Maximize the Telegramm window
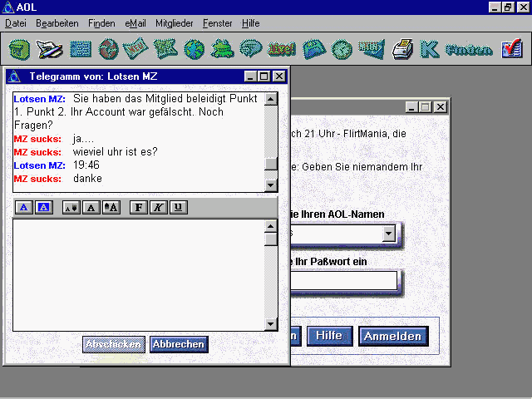The image size is (532, 399). [264, 76]
